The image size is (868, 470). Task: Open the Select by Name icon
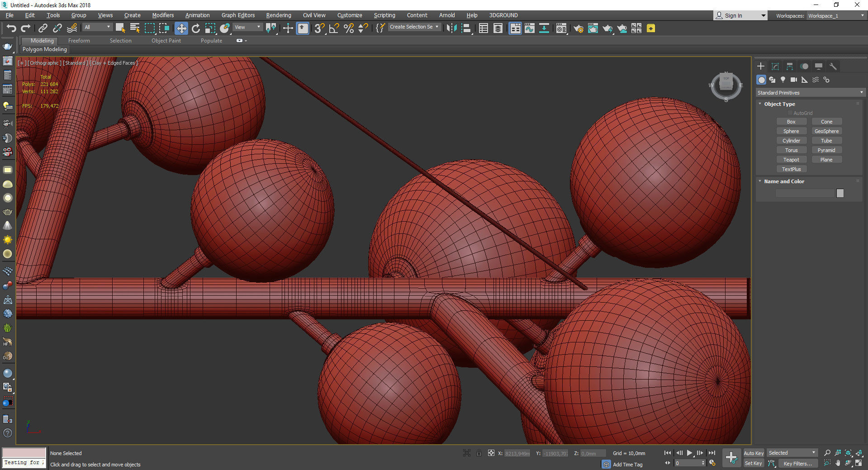135,28
